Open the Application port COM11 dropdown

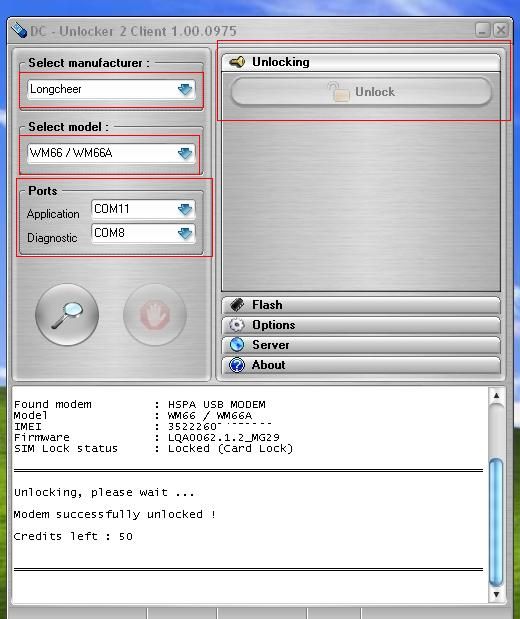tap(143, 209)
